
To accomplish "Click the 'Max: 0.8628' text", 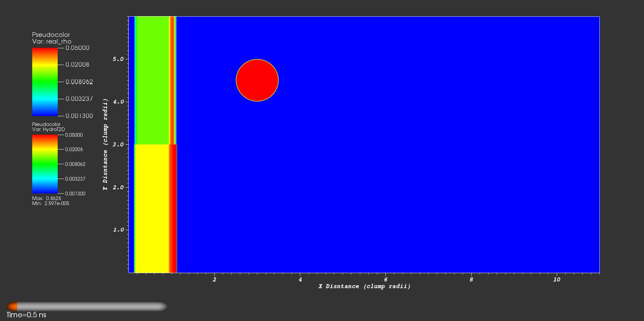I will (x=47, y=198).
